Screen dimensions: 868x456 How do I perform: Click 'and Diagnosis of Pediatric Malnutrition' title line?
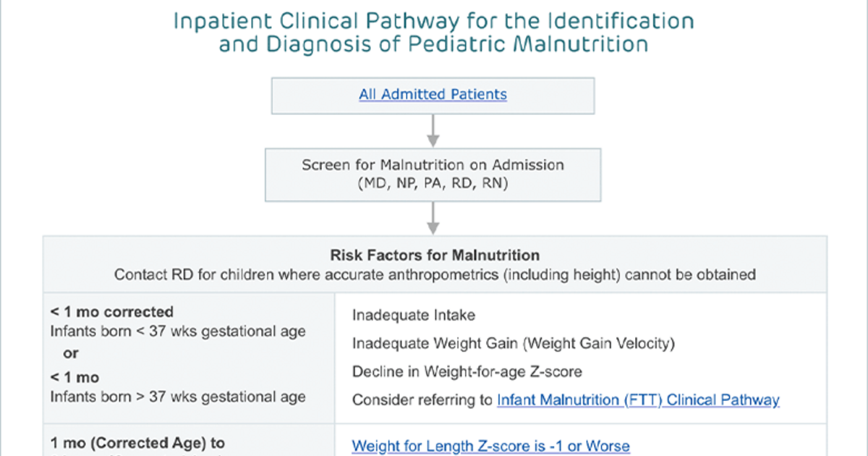(x=433, y=45)
